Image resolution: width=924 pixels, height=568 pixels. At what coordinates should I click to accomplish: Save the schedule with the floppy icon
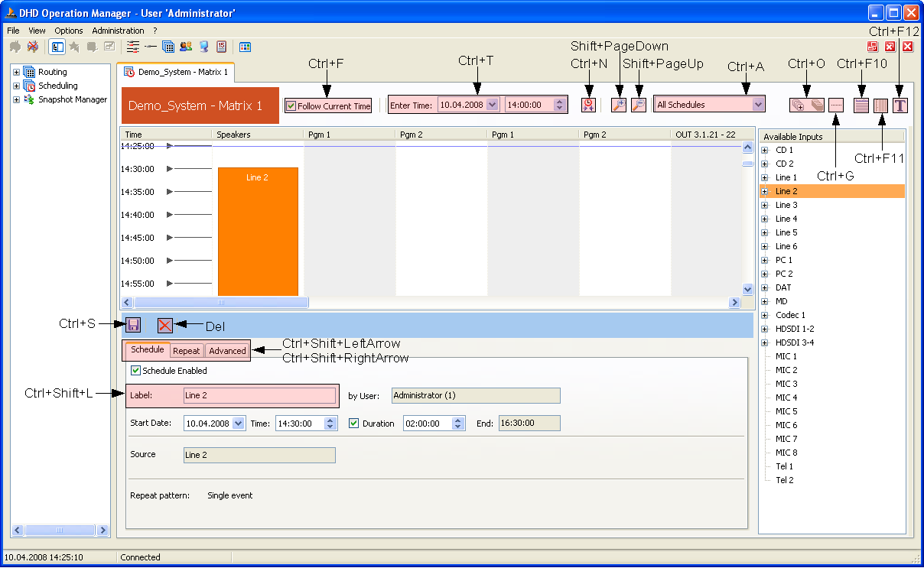(x=133, y=325)
